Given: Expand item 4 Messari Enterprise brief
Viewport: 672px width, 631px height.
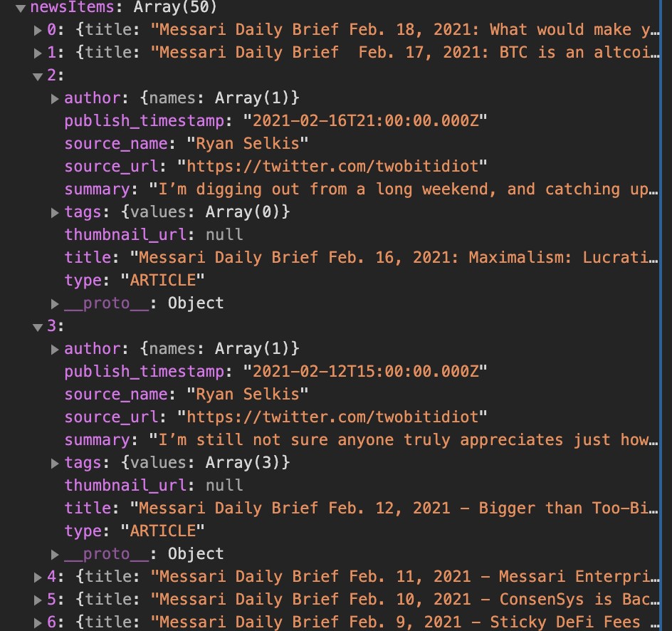Looking at the screenshot, I should pyautogui.click(x=38, y=578).
